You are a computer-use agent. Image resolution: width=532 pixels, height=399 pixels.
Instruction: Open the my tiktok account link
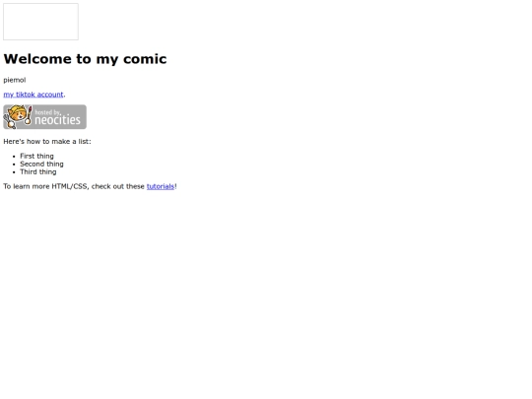click(33, 95)
